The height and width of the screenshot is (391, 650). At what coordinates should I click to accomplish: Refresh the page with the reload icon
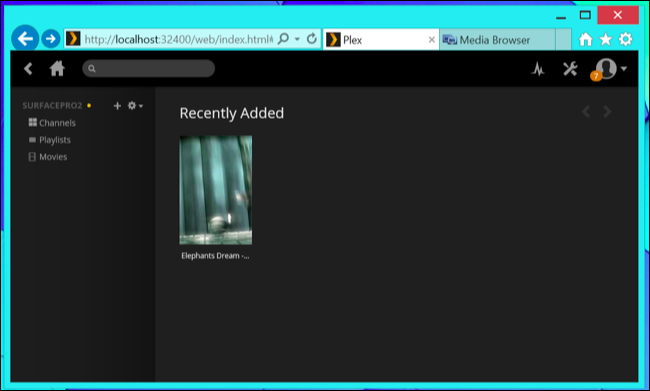(x=312, y=39)
